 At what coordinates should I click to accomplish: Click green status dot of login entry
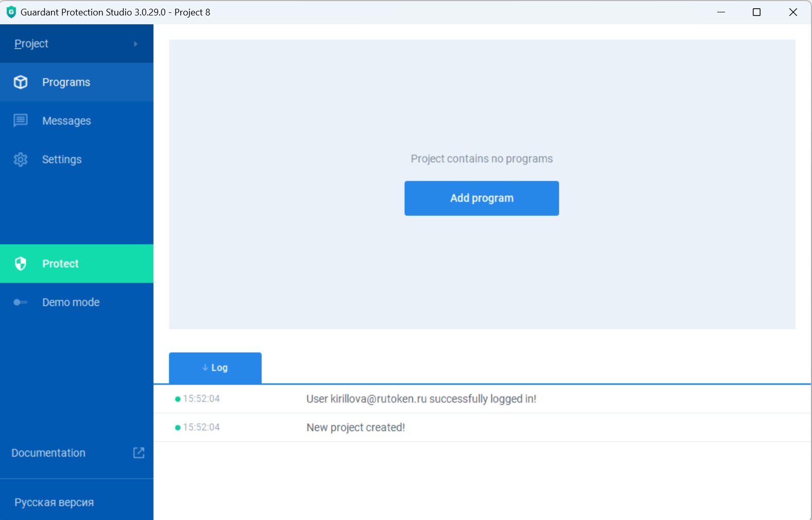point(178,399)
